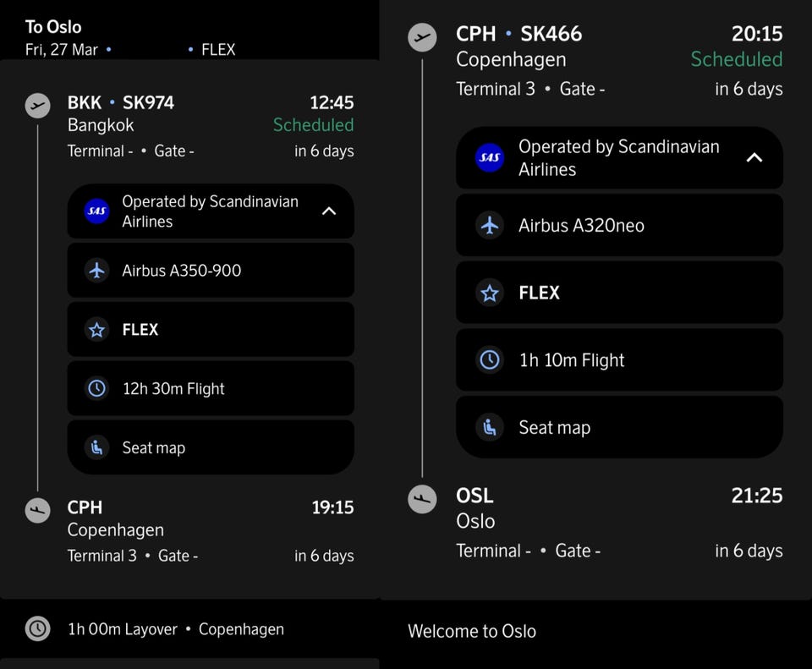Click 'To Oslo' trip heading
812x669 pixels.
pyautogui.click(x=53, y=27)
